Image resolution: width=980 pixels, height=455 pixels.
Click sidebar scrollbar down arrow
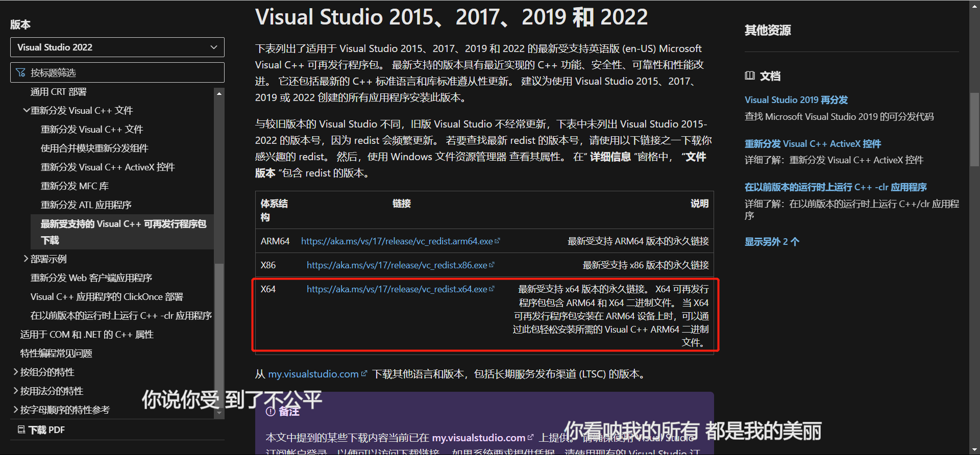pyautogui.click(x=219, y=413)
